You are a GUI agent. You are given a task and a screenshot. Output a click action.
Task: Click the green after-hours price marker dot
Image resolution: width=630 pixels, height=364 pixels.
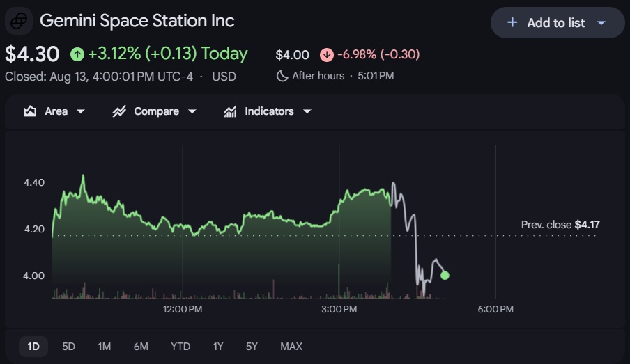(445, 276)
